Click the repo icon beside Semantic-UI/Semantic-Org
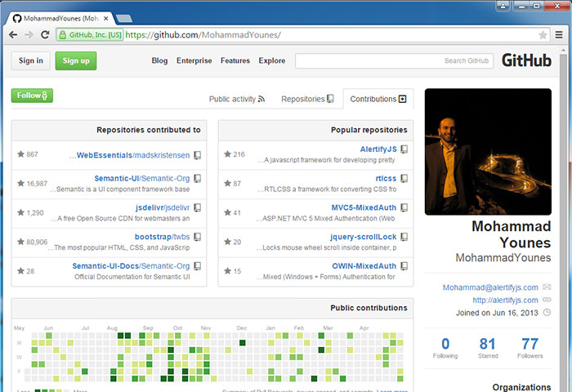This screenshot has height=392, width=572. (198, 178)
